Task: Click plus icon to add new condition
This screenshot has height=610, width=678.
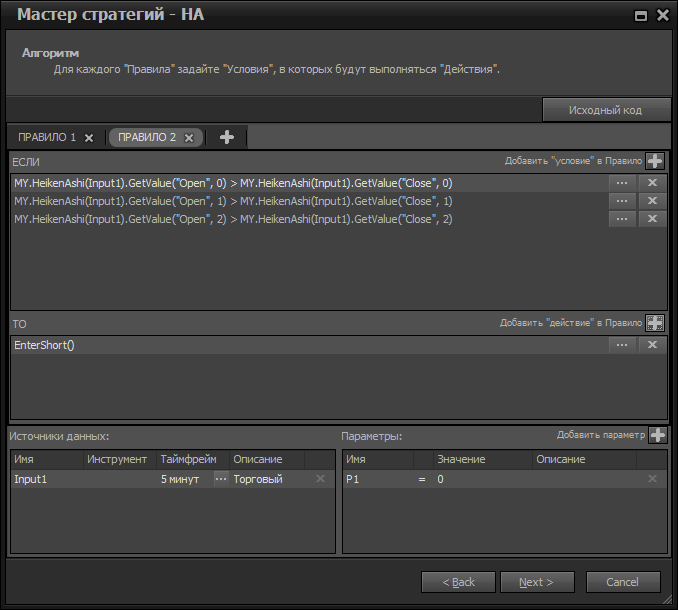Action: (x=655, y=161)
